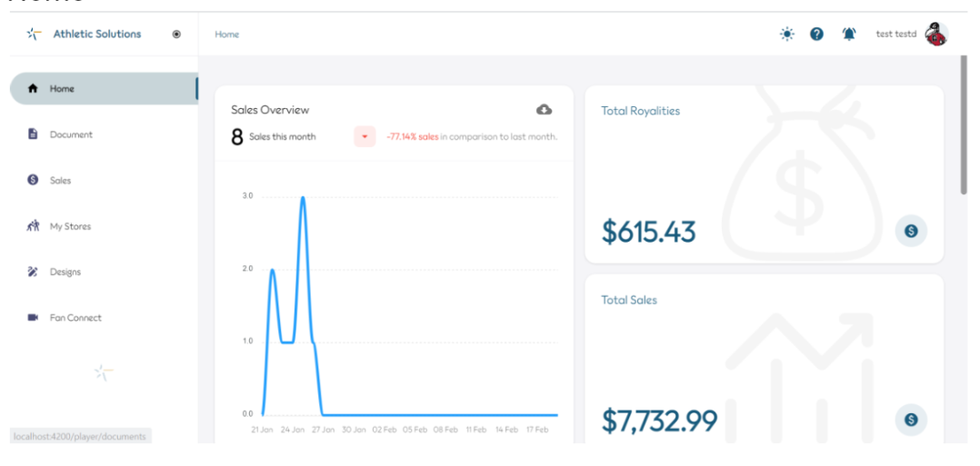Image resolution: width=980 pixels, height=466 pixels.
Task: Toggle the sidebar pin radio button
Action: 176,35
